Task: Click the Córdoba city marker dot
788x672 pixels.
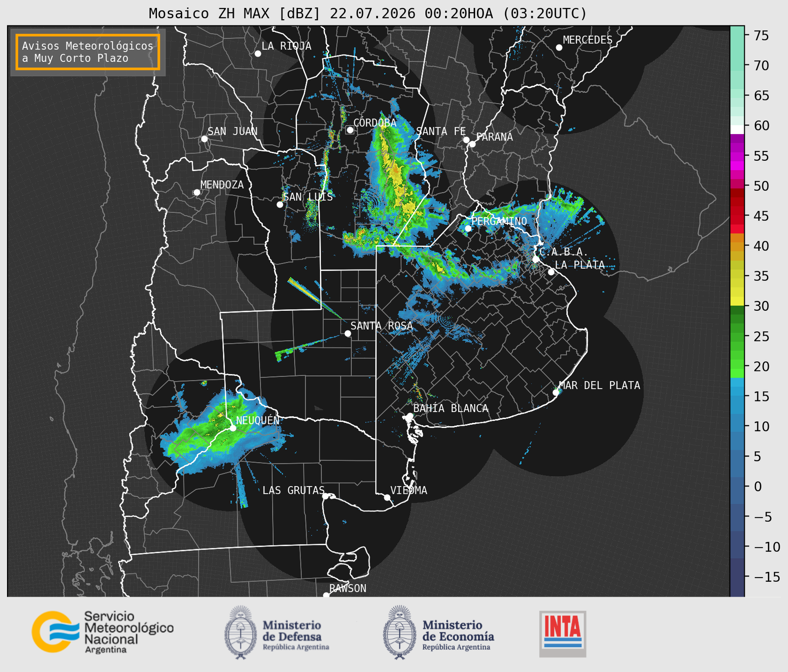Action: coord(350,130)
